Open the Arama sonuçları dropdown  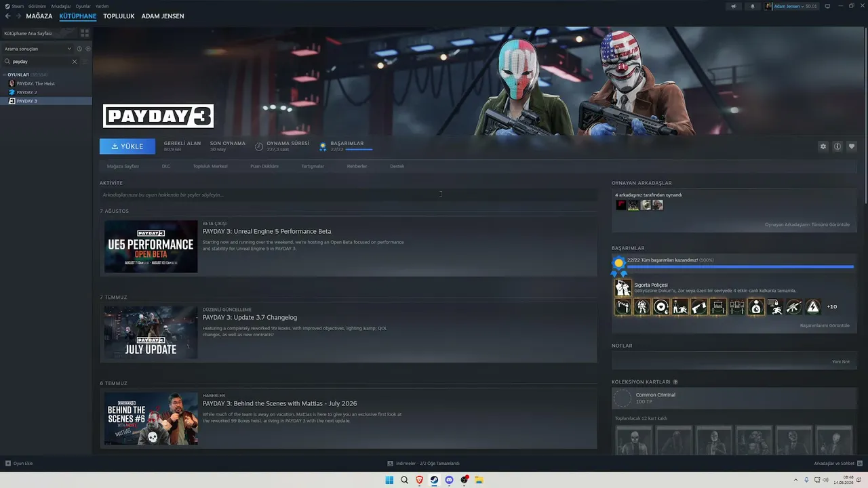(x=37, y=49)
